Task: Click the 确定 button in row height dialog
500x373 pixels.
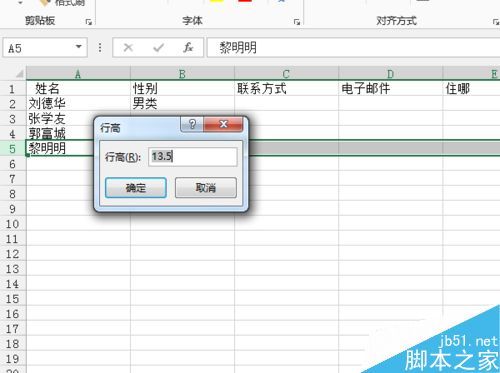Action: [x=136, y=188]
